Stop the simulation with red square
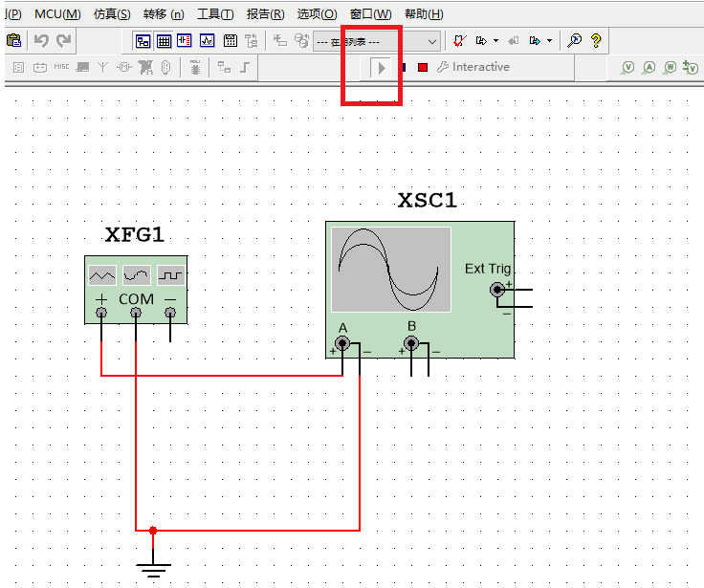Screen dimensions: 704x588 [422, 68]
